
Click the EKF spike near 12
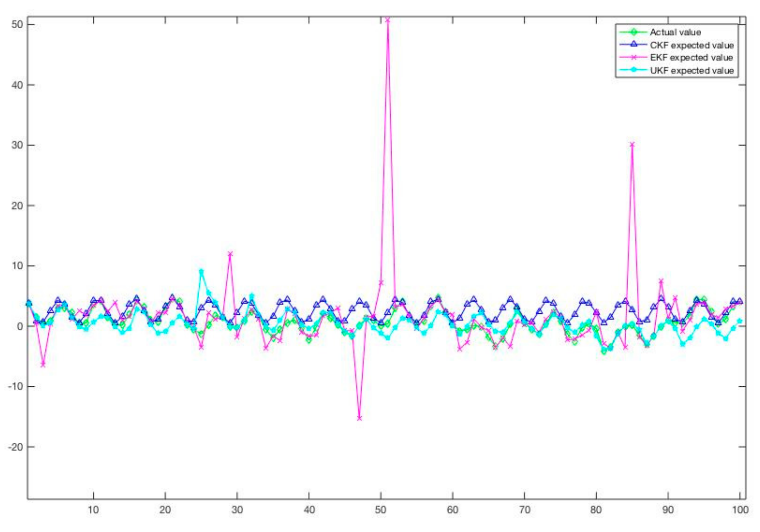coord(230,254)
